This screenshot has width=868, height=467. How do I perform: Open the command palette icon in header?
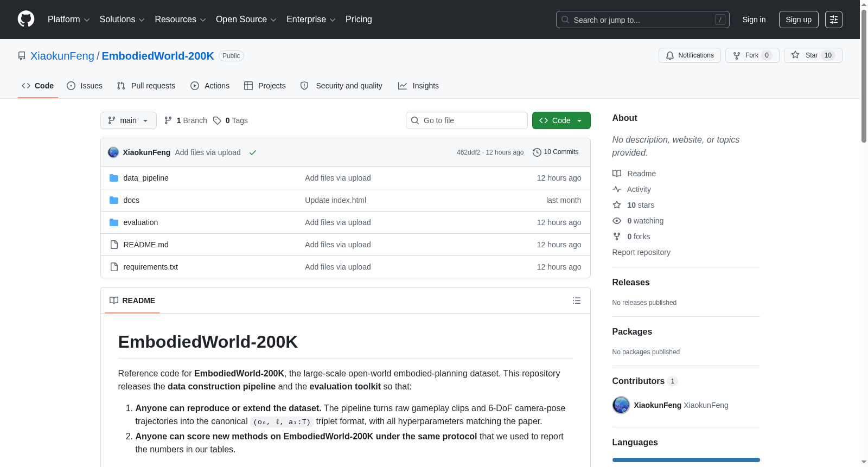[833, 20]
